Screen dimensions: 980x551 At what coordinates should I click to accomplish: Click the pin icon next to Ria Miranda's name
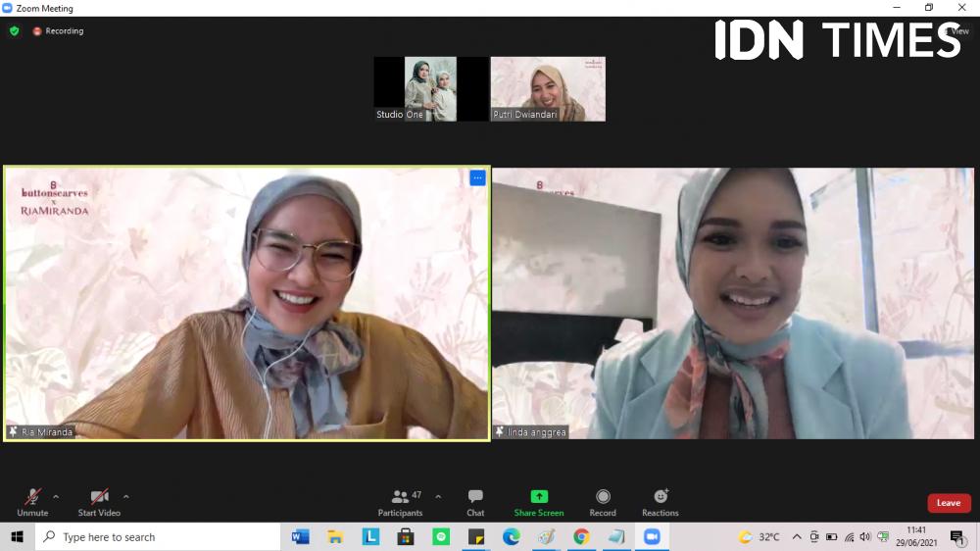pos(13,431)
